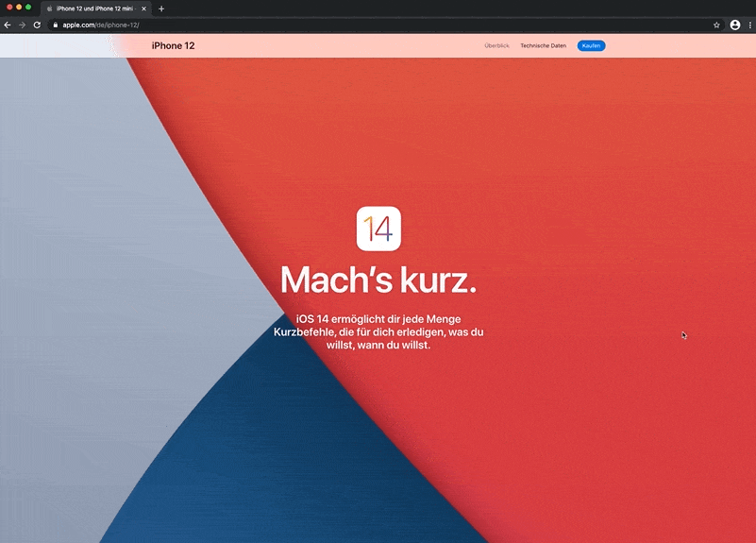
Task: Click the iOS 14 ermöglicht dir paragraph text
Action: pyautogui.click(x=378, y=331)
